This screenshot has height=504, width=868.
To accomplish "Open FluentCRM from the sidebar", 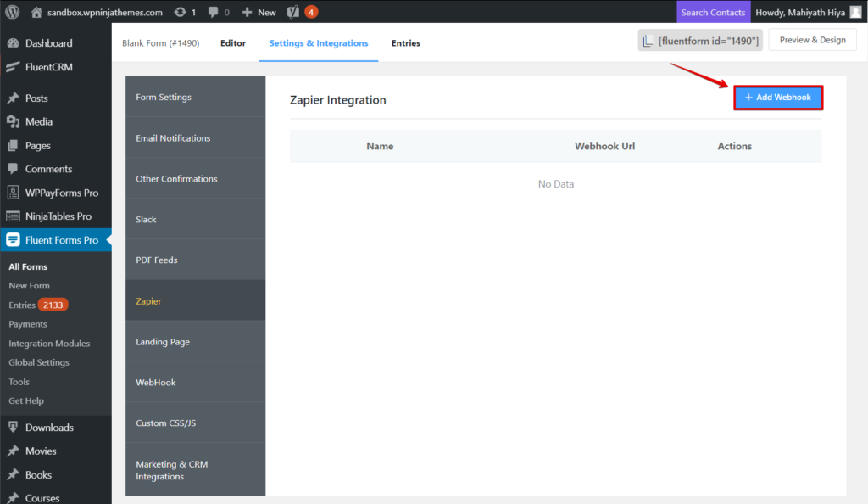I will click(x=12, y=67).
